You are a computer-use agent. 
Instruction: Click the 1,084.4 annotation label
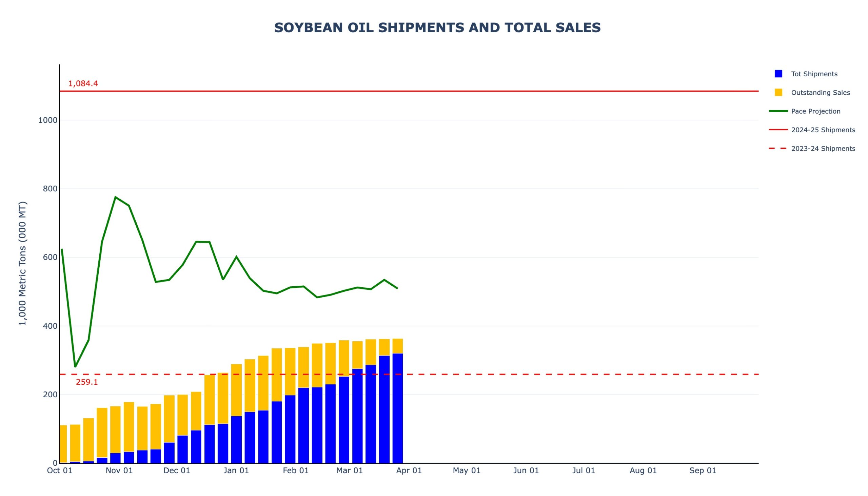click(83, 83)
